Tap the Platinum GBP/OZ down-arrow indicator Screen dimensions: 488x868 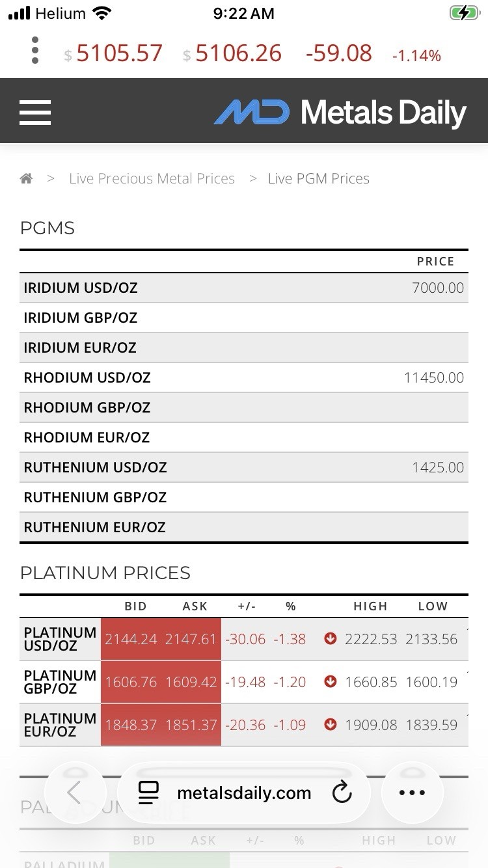tap(331, 682)
